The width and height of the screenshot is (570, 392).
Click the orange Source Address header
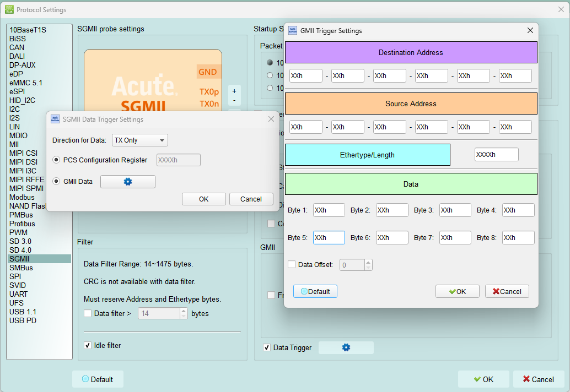point(411,104)
